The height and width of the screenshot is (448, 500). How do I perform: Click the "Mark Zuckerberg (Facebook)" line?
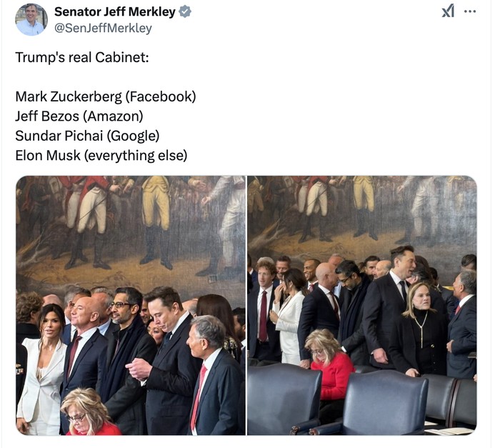pos(105,96)
